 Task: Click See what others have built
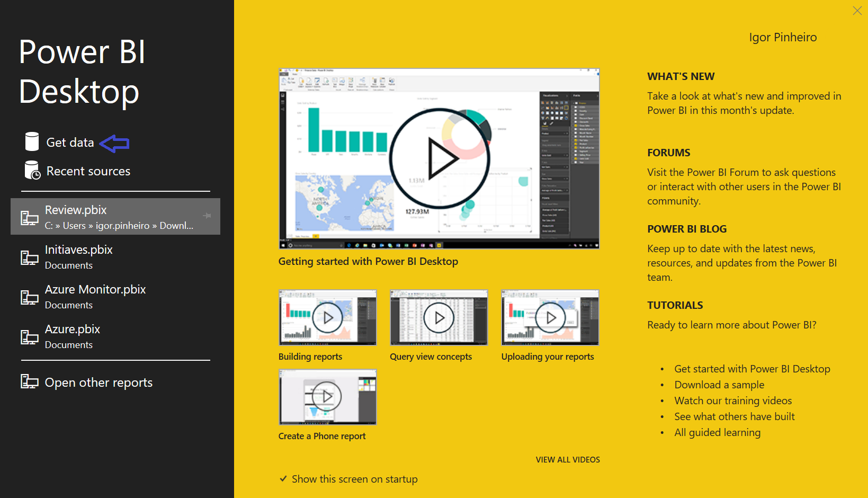(735, 416)
